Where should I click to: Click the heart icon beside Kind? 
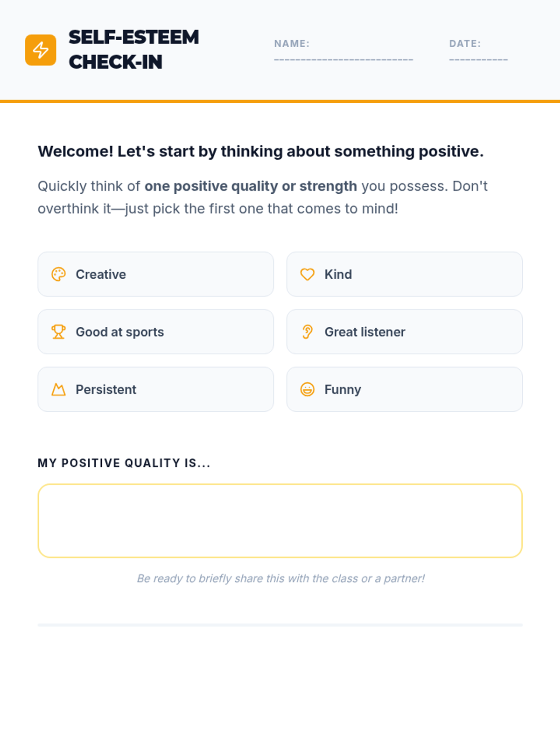click(x=307, y=275)
